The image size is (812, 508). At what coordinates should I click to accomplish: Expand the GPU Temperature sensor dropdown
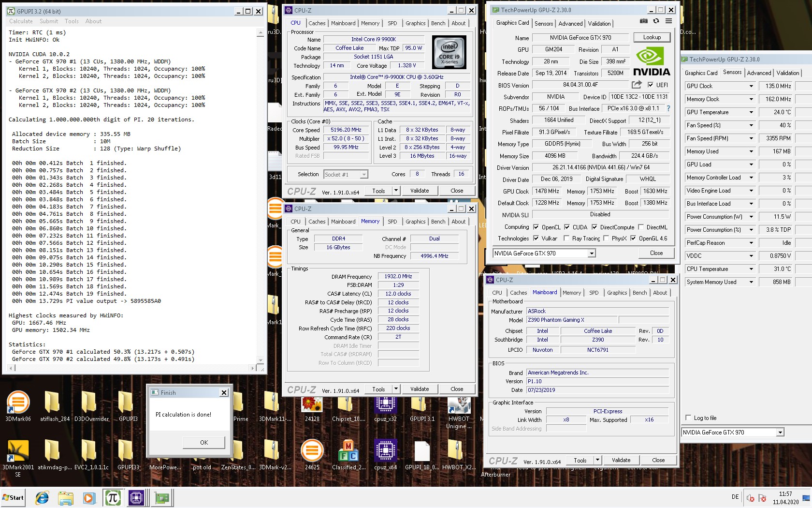(751, 112)
